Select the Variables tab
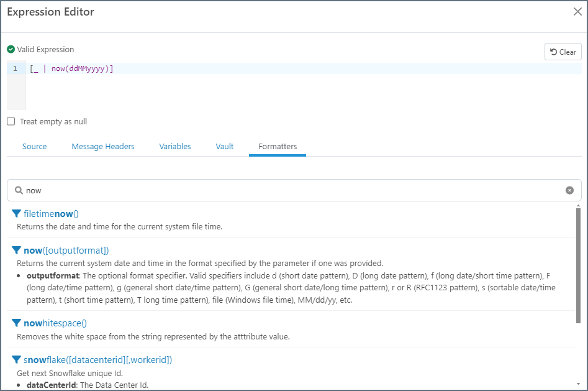The width and height of the screenshot is (588, 391). 175,147
